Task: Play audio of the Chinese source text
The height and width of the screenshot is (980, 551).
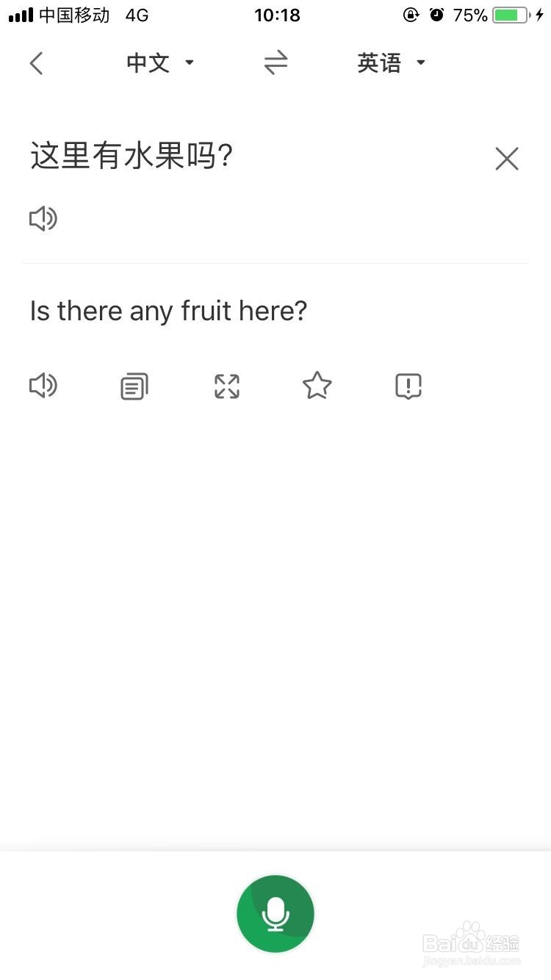Action: (43, 219)
